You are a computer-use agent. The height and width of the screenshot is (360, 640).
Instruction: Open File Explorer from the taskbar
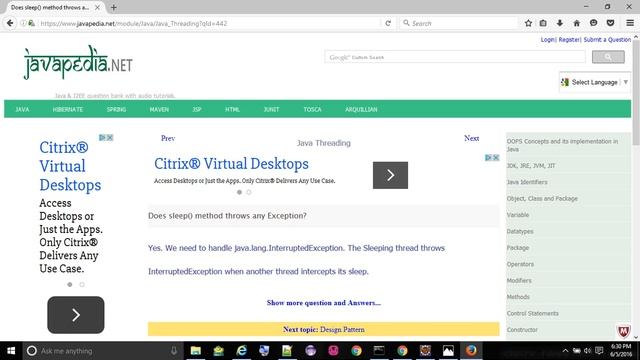(x=196, y=351)
